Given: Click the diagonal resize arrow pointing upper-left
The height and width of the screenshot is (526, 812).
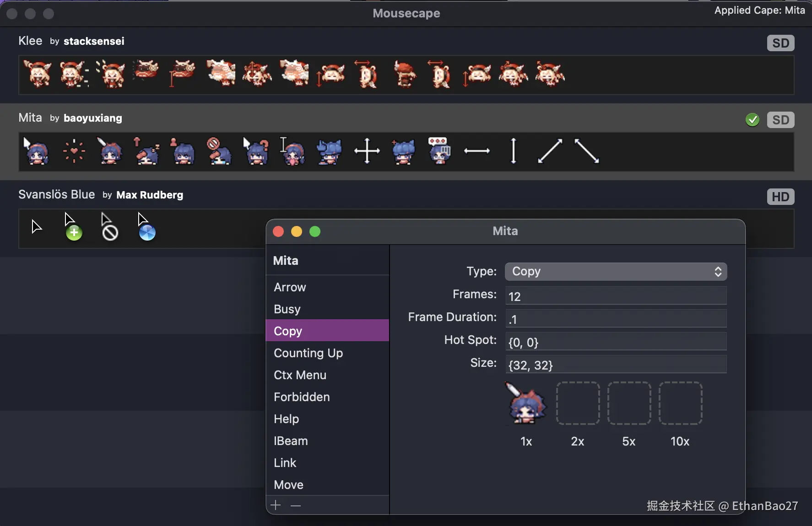Looking at the screenshot, I should click(x=586, y=151).
